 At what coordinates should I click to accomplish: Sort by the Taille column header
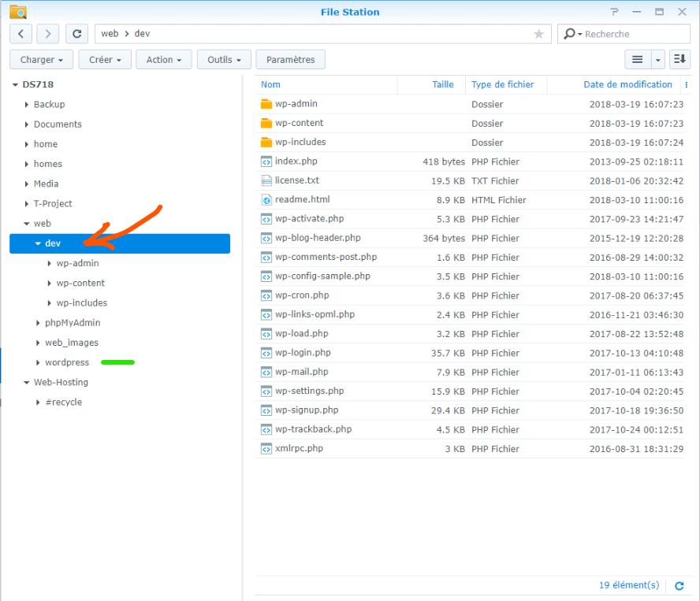tap(443, 85)
